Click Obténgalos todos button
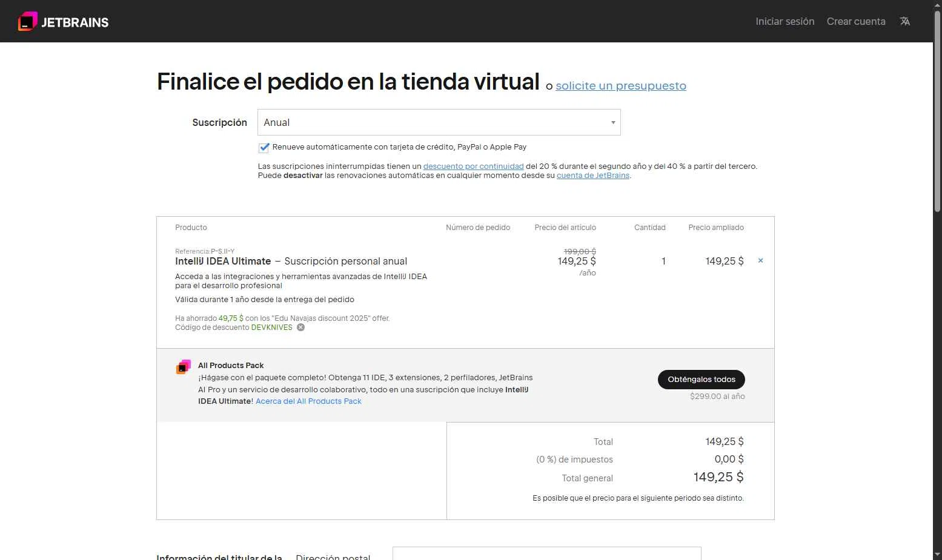This screenshot has height=560, width=942. (702, 380)
